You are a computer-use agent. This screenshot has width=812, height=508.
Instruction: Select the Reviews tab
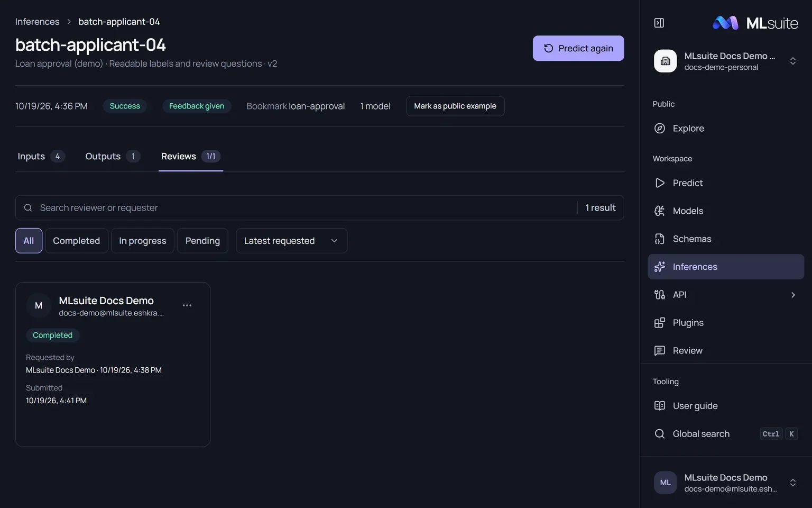pos(191,156)
